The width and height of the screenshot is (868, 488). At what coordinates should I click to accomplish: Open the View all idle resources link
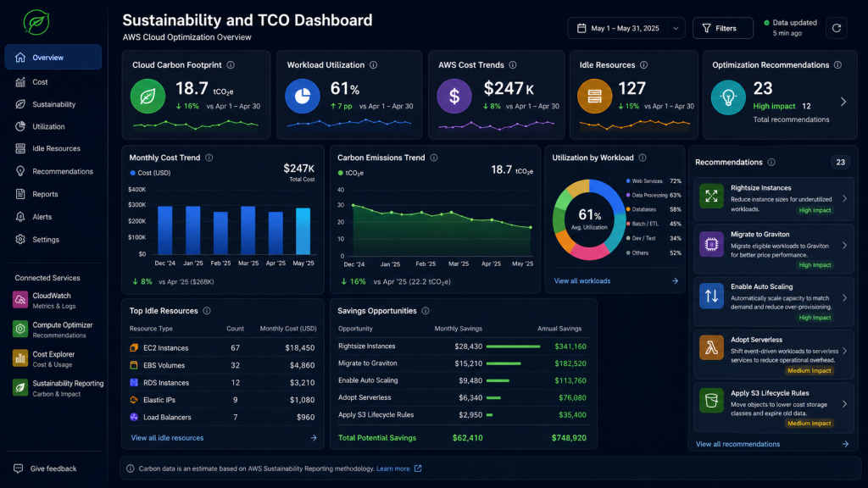(x=167, y=438)
